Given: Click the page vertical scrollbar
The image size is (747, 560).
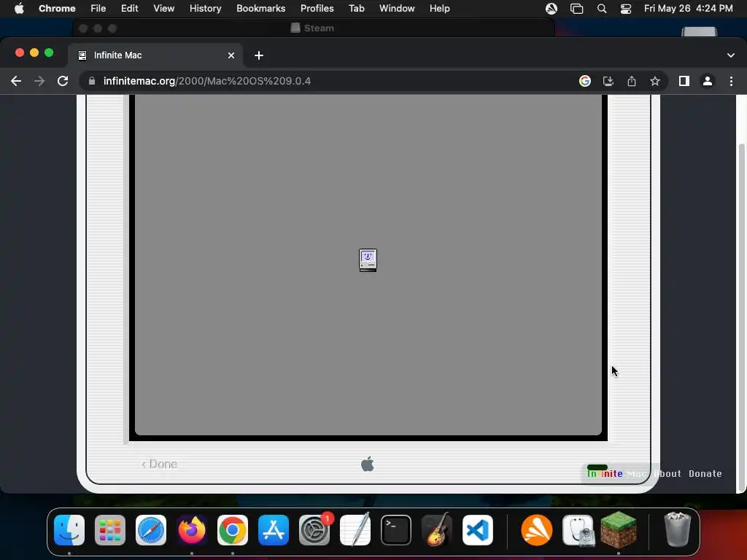Looking at the screenshot, I should pos(741,318).
